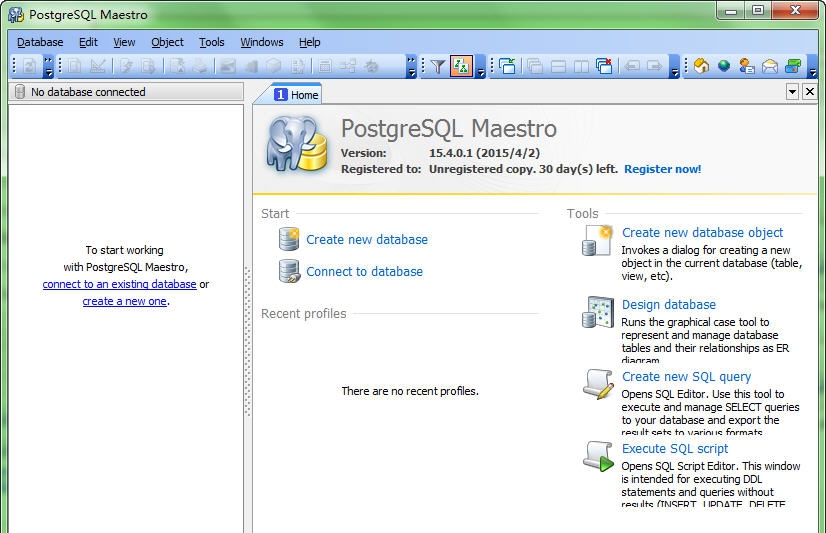Click the gear icon in the toolbar

371,66
